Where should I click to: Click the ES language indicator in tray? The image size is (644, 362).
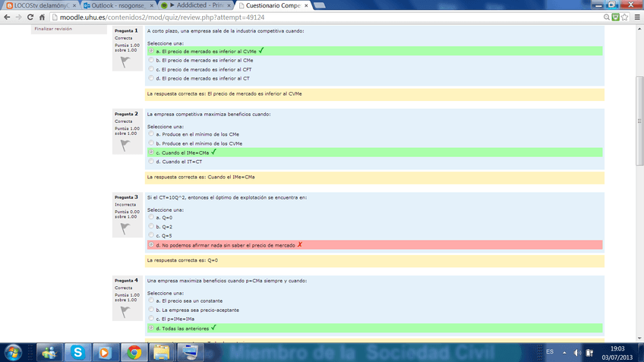click(x=550, y=352)
